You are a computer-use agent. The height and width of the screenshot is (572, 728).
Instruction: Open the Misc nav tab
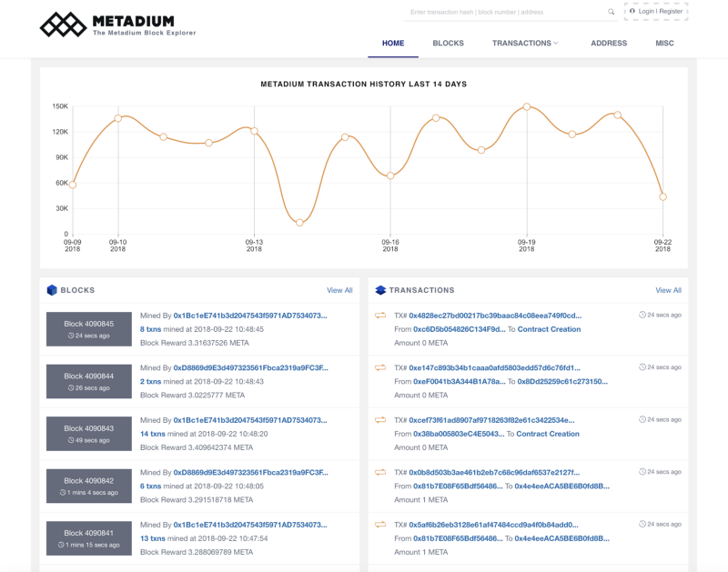click(664, 43)
